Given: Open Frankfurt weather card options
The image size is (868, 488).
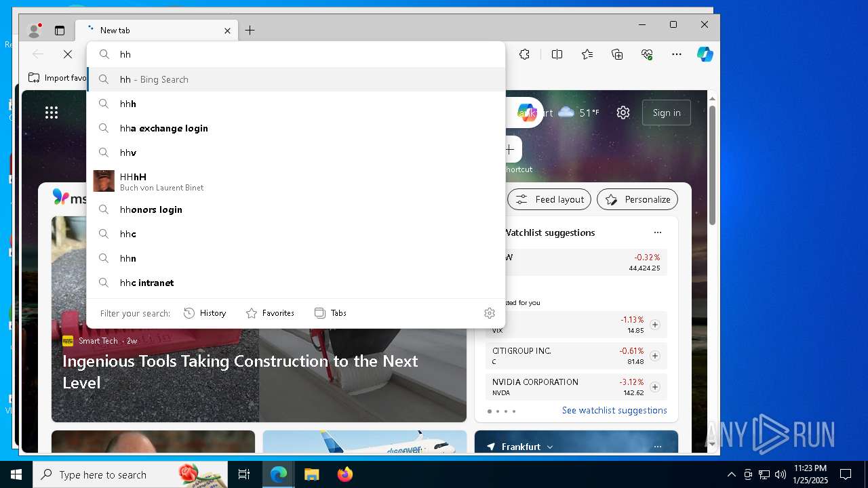Looking at the screenshot, I should point(657,447).
